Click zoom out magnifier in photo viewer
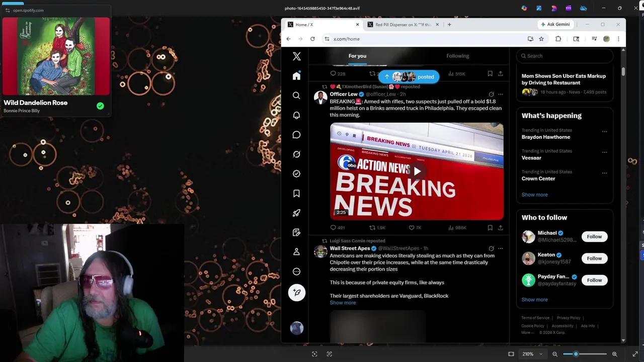 pyautogui.click(x=555, y=354)
